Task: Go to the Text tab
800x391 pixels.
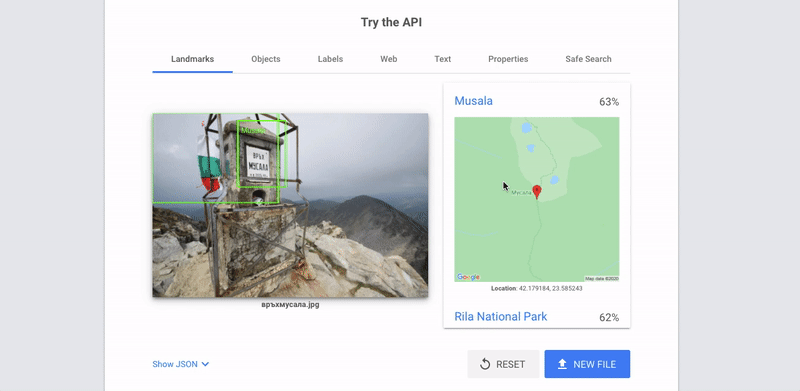Action: point(442,59)
